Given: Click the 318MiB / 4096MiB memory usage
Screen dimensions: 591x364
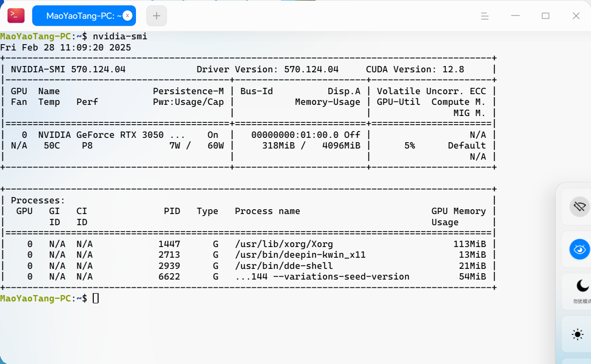Looking at the screenshot, I should pos(311,146).
